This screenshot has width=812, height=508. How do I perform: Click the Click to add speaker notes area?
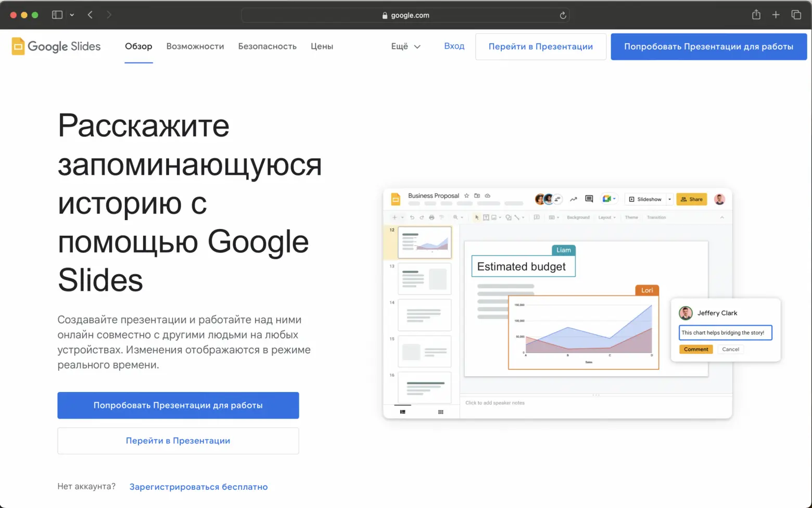[495, 403]
